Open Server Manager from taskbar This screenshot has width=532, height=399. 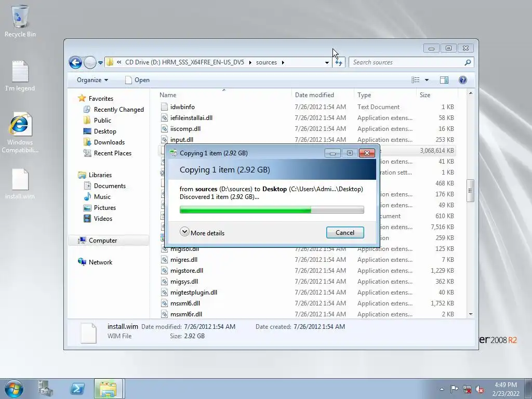46,389
